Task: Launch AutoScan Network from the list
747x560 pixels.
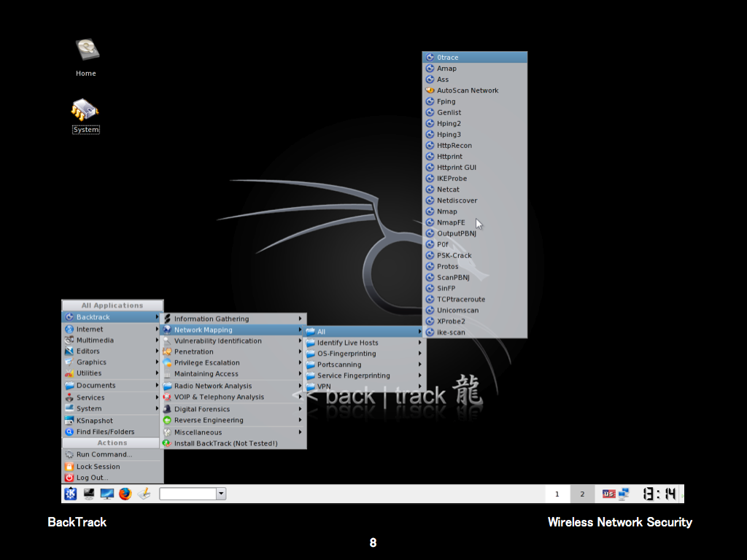Action: point(468,90)
